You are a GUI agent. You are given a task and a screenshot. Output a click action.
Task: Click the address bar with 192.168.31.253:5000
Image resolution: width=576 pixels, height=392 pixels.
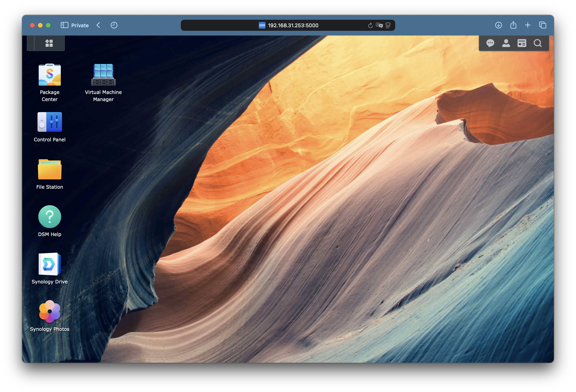coord(293,25)
